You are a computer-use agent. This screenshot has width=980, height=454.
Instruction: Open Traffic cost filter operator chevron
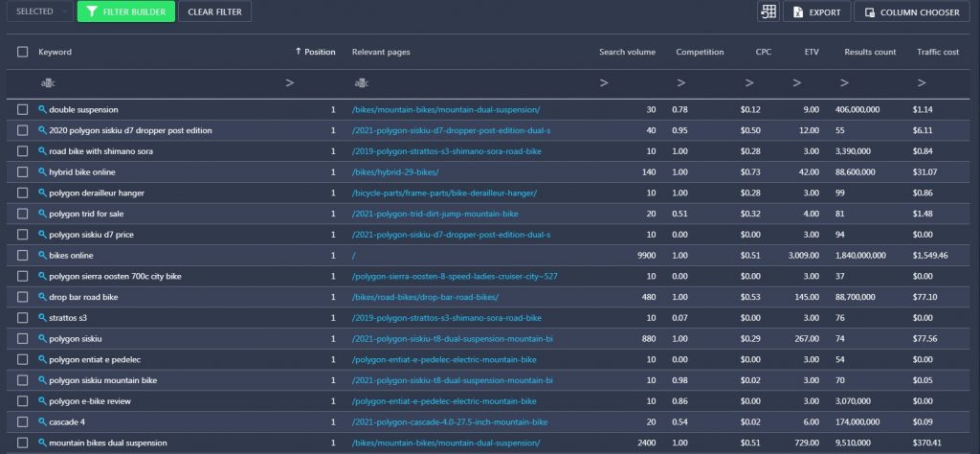pyautogui.click(x=922, y=82)
